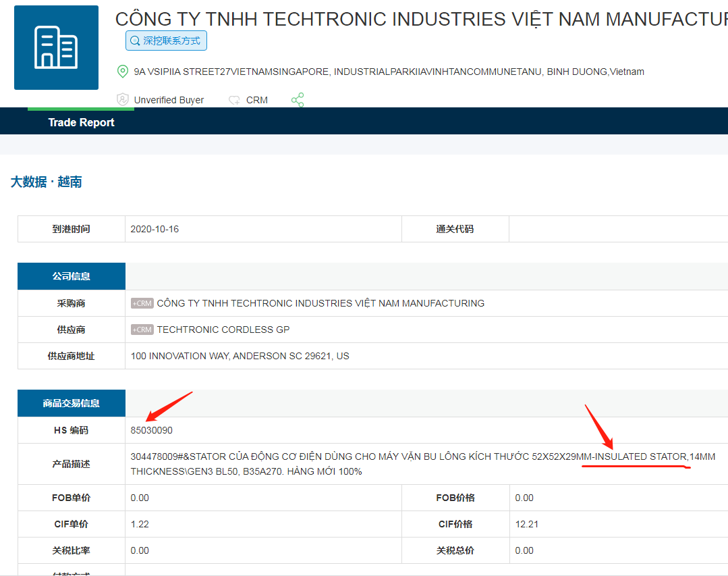This screenshot has height=576, width=728.
Task: Click the CIF价格 label cell
Action: coord(455,525)
